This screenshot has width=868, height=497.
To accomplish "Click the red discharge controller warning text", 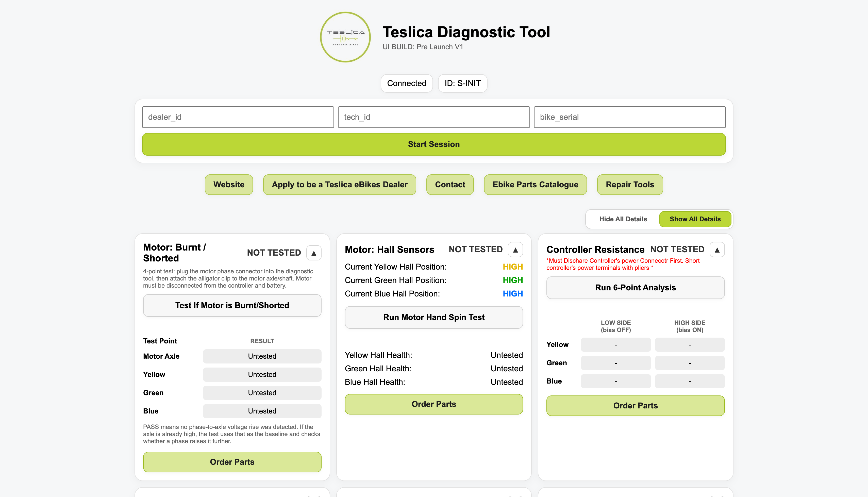I will (x=623, y=264).
